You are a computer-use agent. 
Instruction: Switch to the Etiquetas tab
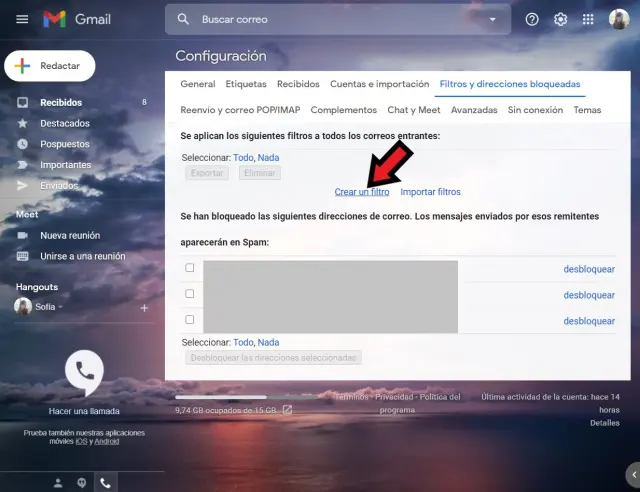246,84
